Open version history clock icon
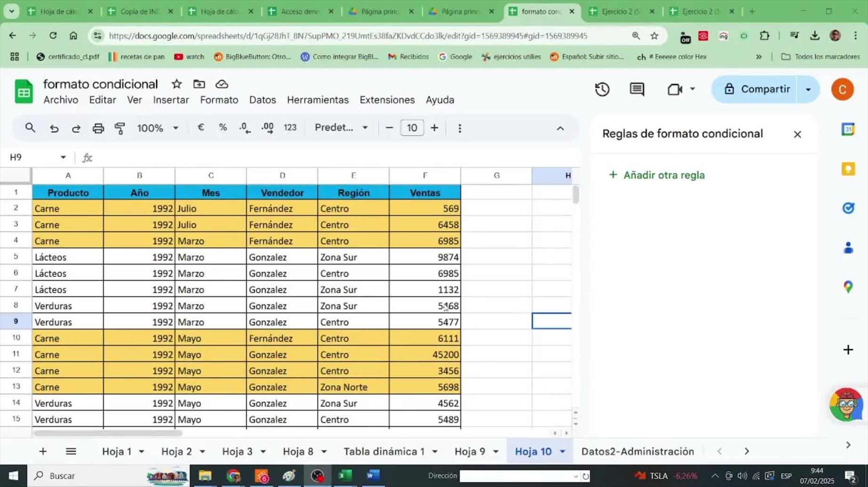Screen dimensions: 868x487 click(602, 89)
